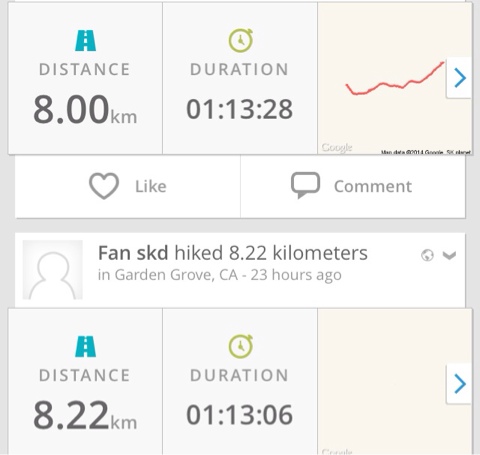
Task: Tap the heart Like icon
Action: [104, 186]
